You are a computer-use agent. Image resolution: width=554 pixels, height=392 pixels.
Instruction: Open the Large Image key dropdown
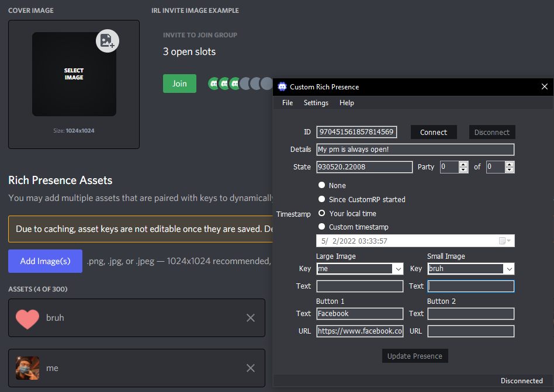click(x=398, y=268)
